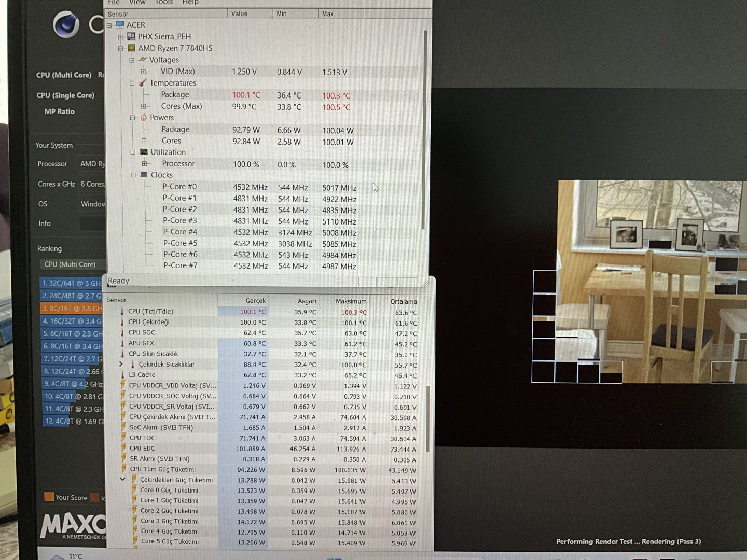Screen dimensions: 747x560
Task: Click the CPU (Single Core) label in Cinebench
Action: pyautogui.click(x=65, y=95)
